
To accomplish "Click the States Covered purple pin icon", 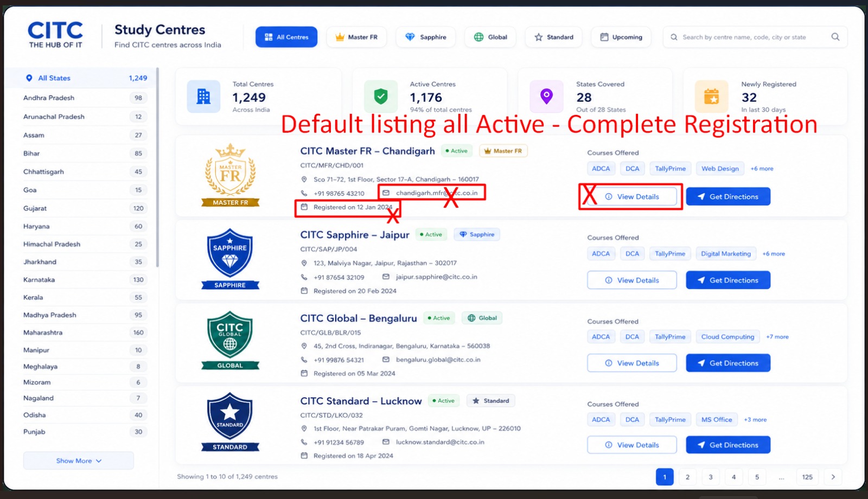I will tap(546, 97).
